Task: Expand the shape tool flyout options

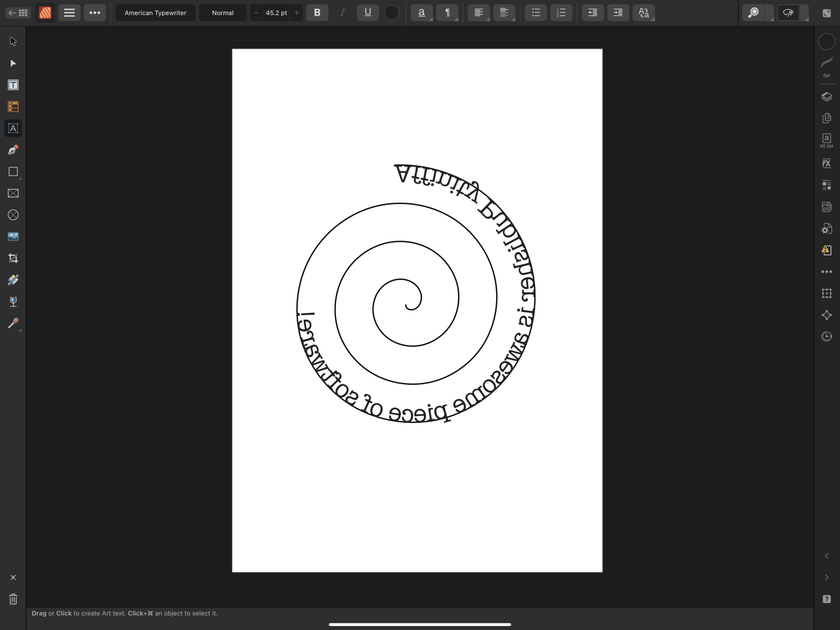Action: click(x=20, y=177)
